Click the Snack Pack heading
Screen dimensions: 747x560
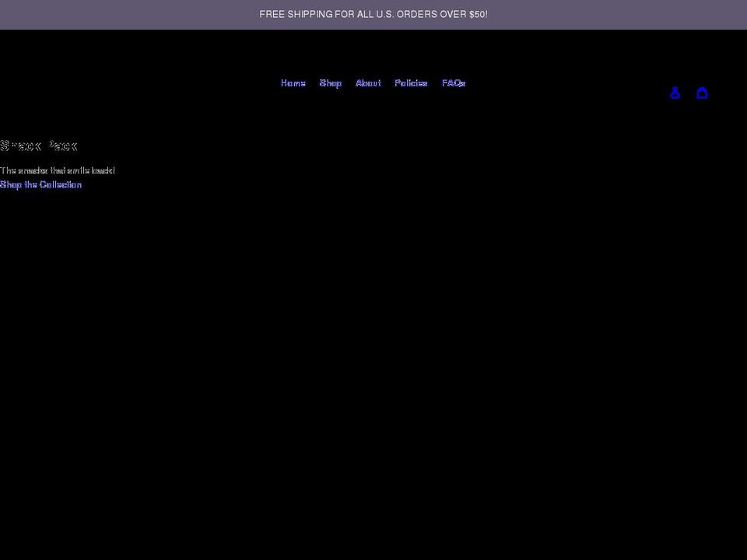[x=38, y=146]
